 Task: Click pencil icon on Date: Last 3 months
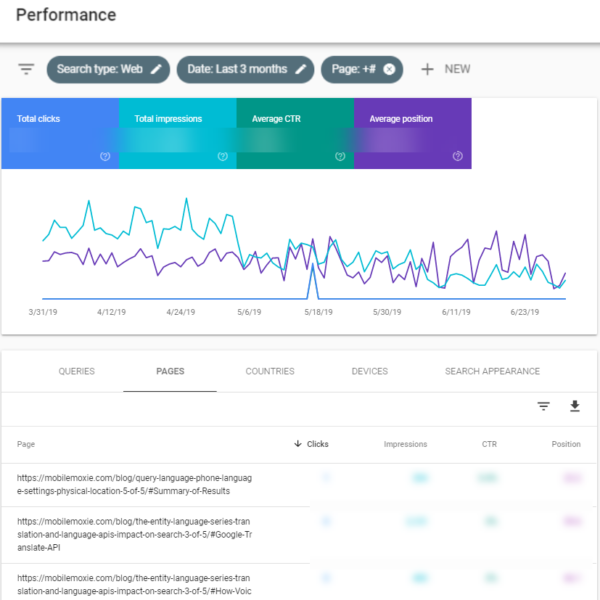(300, 69)
